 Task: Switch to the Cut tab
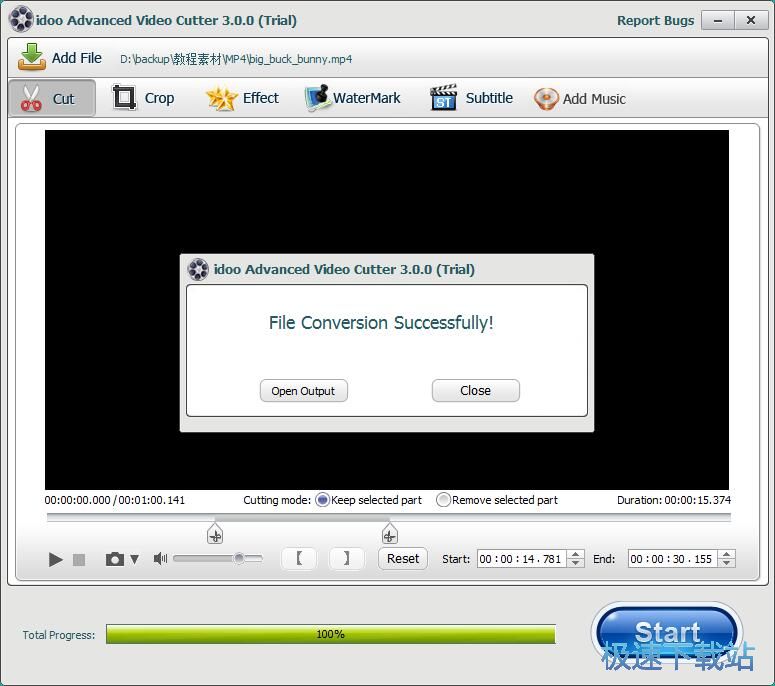click(x=52, y=98)
